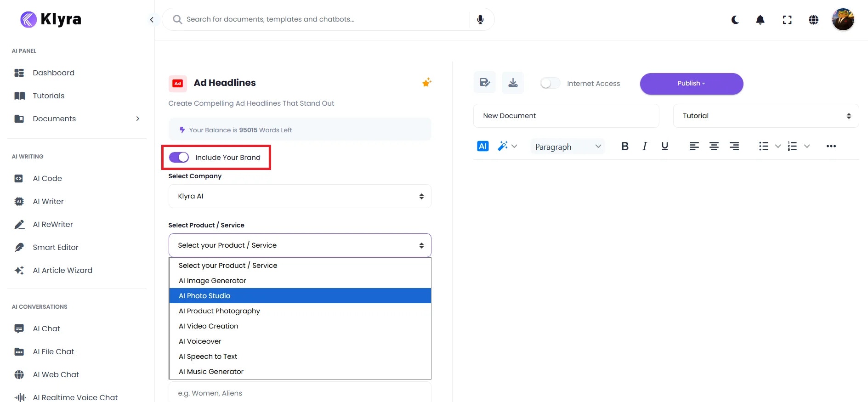
Task: Click the save document icon
Action: [485, 83]
